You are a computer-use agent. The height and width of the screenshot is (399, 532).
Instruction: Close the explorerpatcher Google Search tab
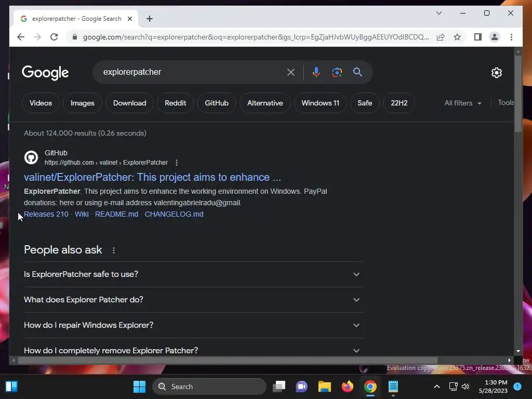[x=129, y=19]
